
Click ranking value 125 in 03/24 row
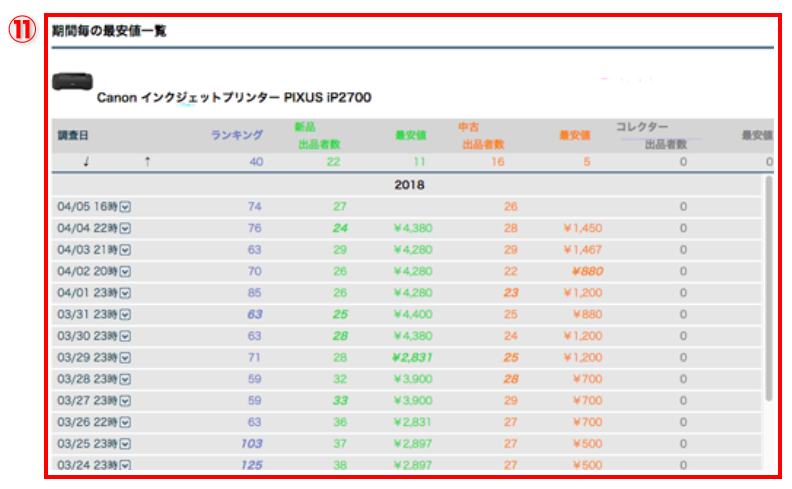point(252,465)
